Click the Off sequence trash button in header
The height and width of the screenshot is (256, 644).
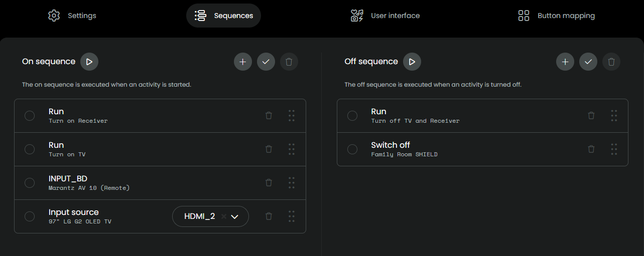(x=611, y=62)
